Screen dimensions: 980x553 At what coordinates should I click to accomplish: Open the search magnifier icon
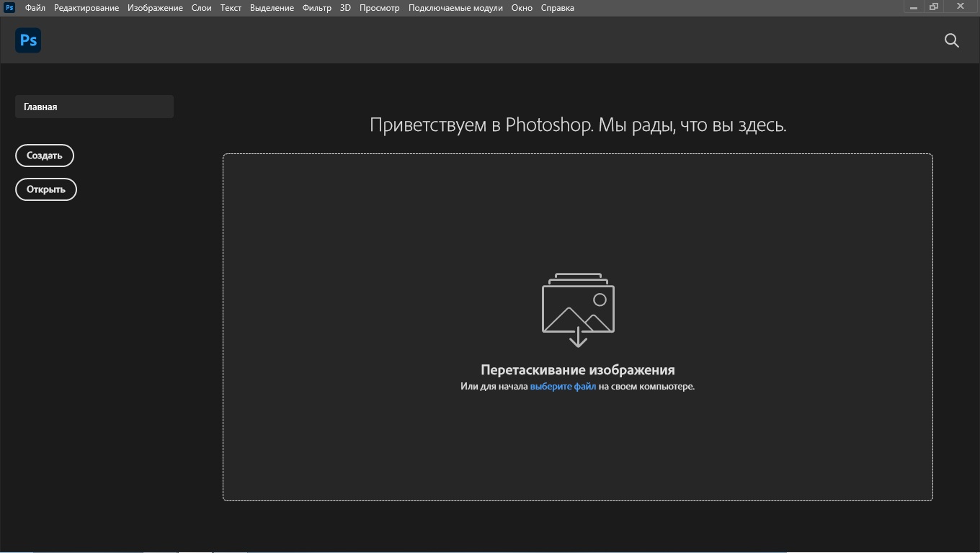click(951, 41)
